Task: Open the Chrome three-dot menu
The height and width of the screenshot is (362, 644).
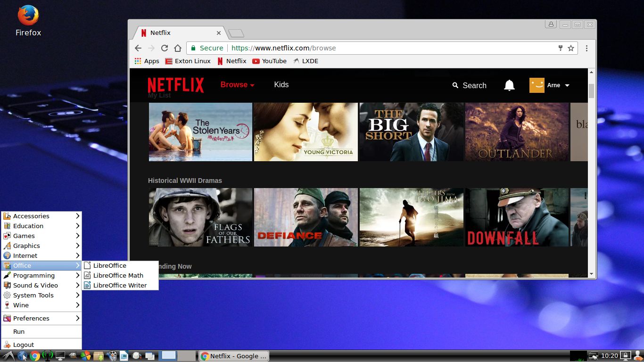Action: [586, 48]
